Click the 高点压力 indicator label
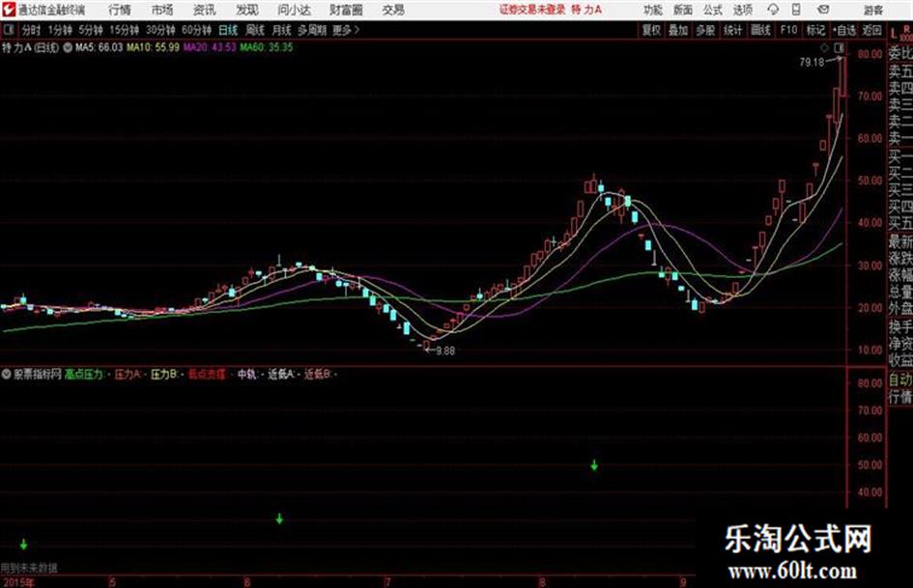The image size is (913, 588). click(84, 375)
